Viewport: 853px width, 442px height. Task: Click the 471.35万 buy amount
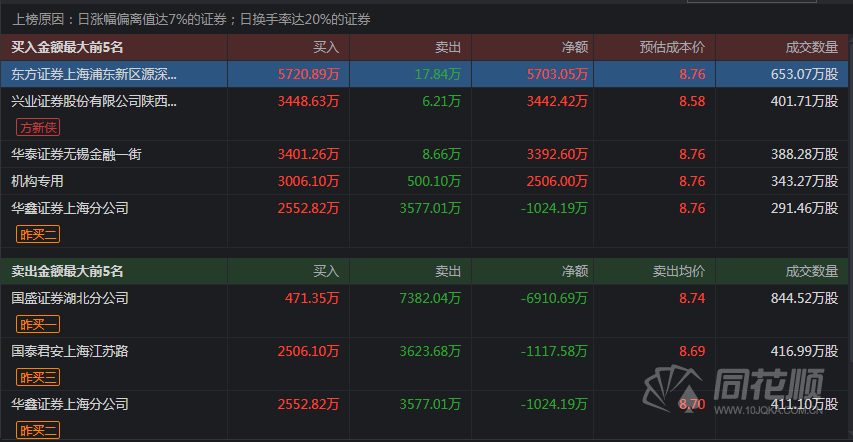pos(312,298)
